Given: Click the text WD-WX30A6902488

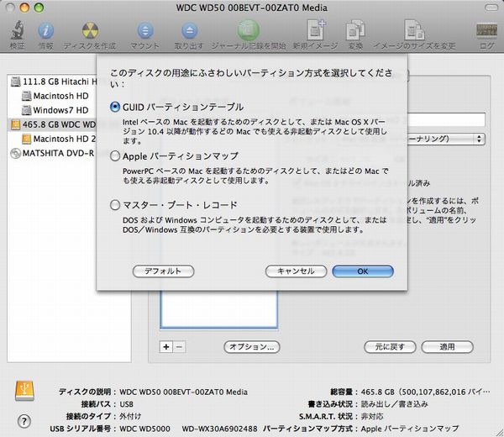Looking at the screenshot, I should [219, 429].
